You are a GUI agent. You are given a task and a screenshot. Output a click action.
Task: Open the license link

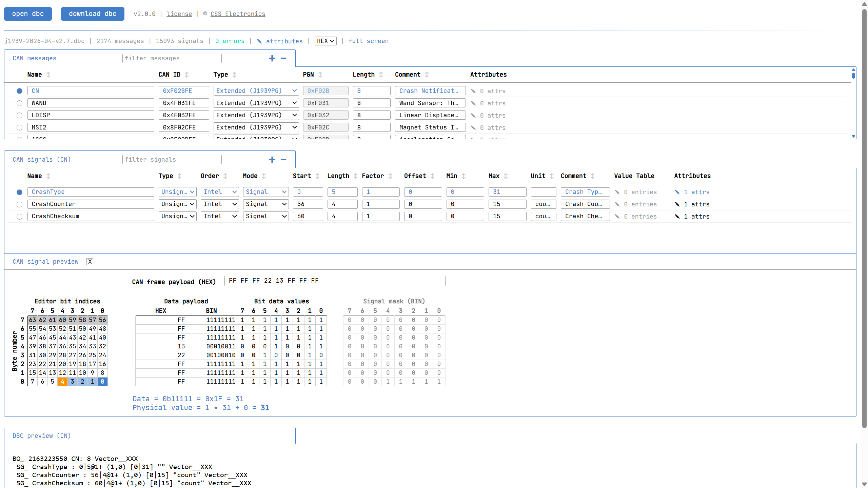[179, 14]
